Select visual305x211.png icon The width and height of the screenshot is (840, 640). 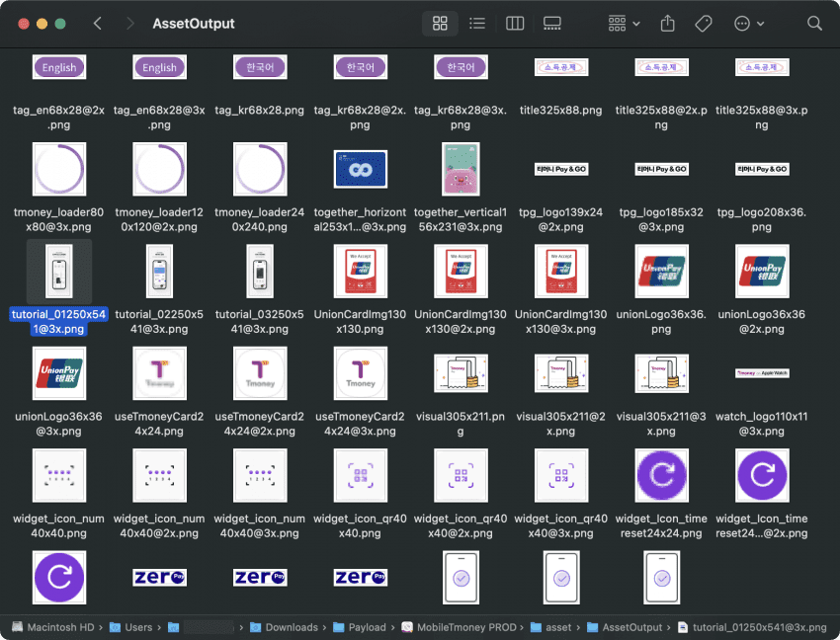461,373
